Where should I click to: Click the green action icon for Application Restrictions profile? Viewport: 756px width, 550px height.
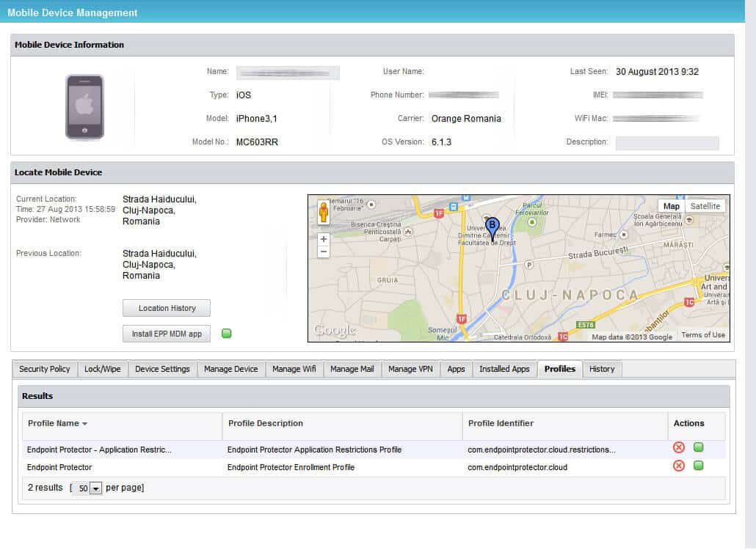pos(698,447)
